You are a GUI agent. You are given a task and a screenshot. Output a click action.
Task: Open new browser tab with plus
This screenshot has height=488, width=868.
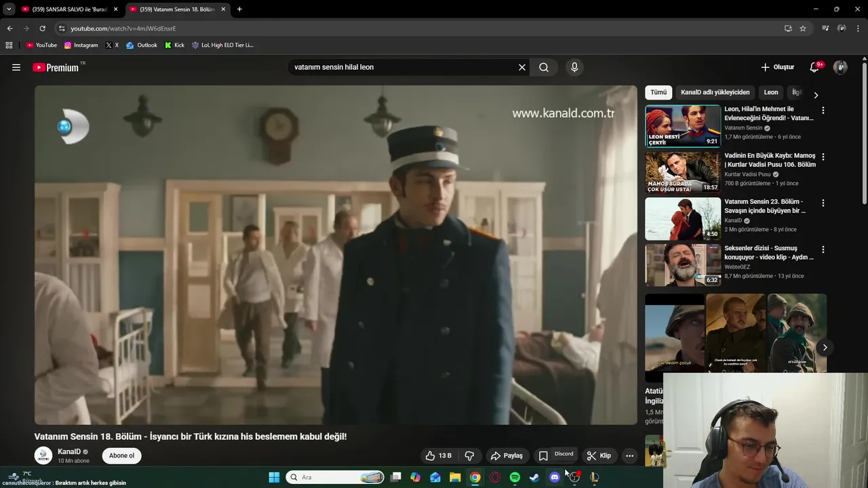click(239, 9)
